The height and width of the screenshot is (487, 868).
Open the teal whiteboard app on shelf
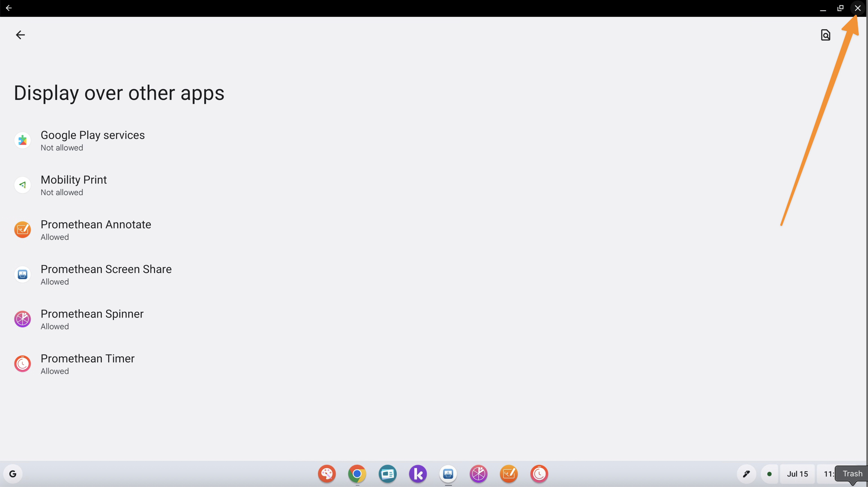click(x=388, y=474)
